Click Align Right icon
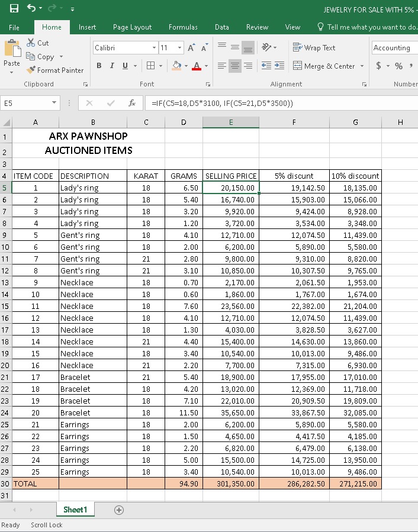Image resolution: width=418 pixels, height=532 pixels. (248, 66)
